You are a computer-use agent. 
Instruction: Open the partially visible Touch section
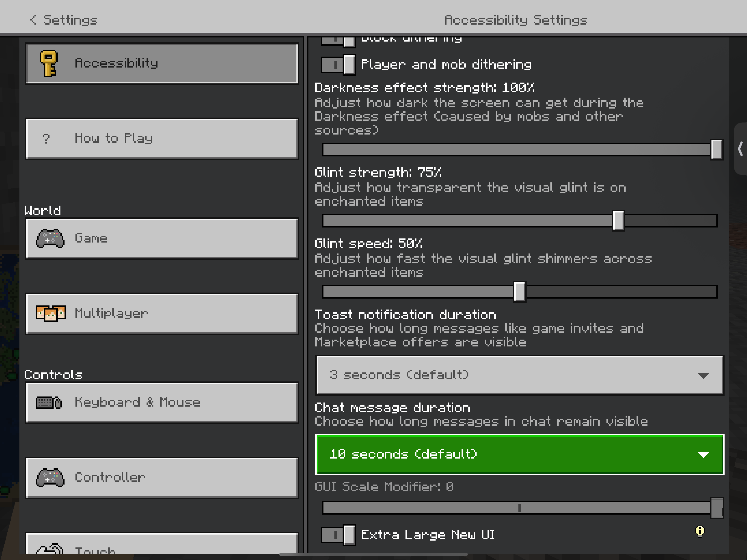coord(162,544)
